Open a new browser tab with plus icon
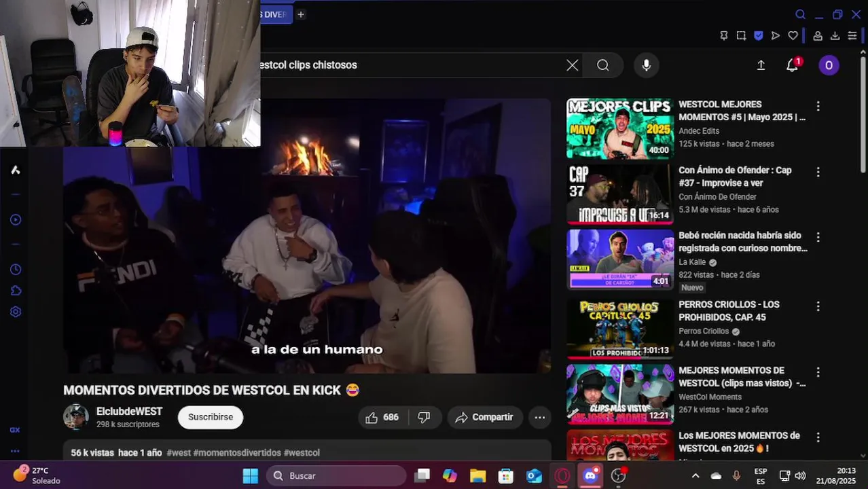The height and width of the screenshot is (489, 868). coord(301,14)
